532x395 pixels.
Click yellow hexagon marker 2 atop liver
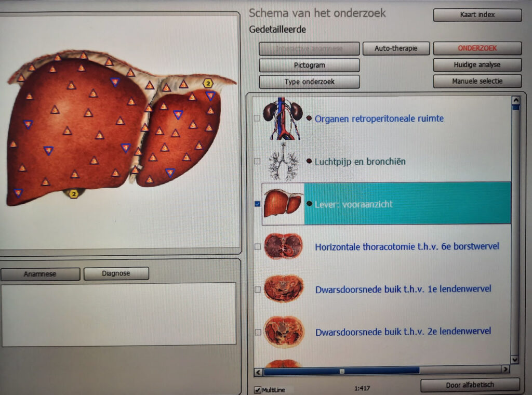pyautogui.click(x=208, y=83)
